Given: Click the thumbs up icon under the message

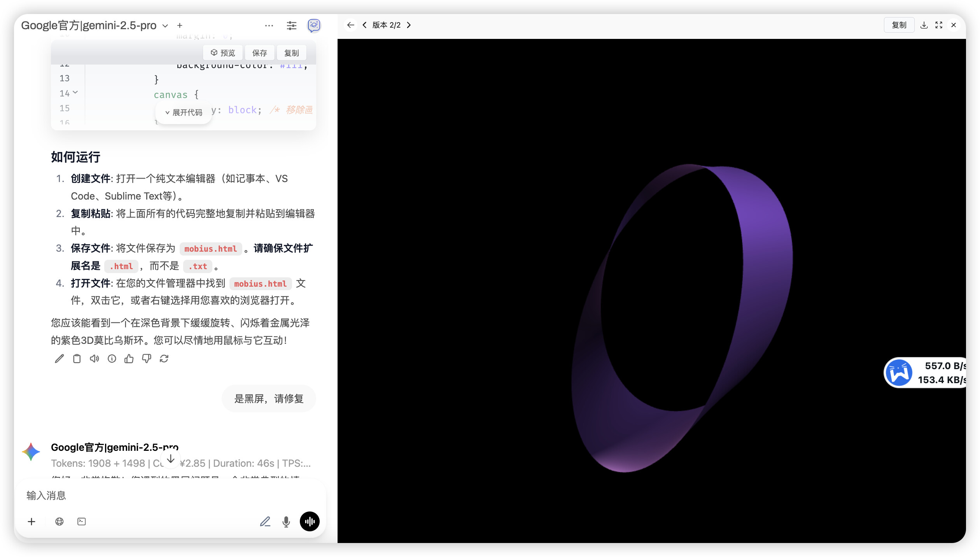Looking at the screenshot, I should (129, 359).
